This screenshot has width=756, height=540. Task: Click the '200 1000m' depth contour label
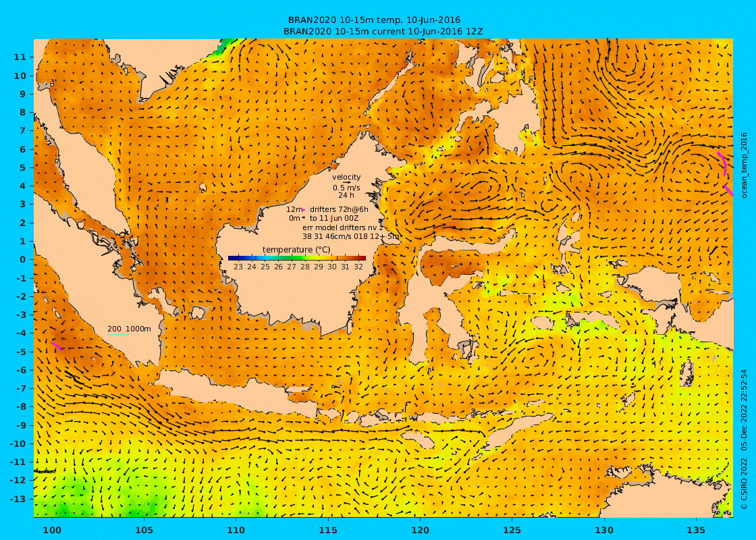pyautogui.click(x=129, y=329)
